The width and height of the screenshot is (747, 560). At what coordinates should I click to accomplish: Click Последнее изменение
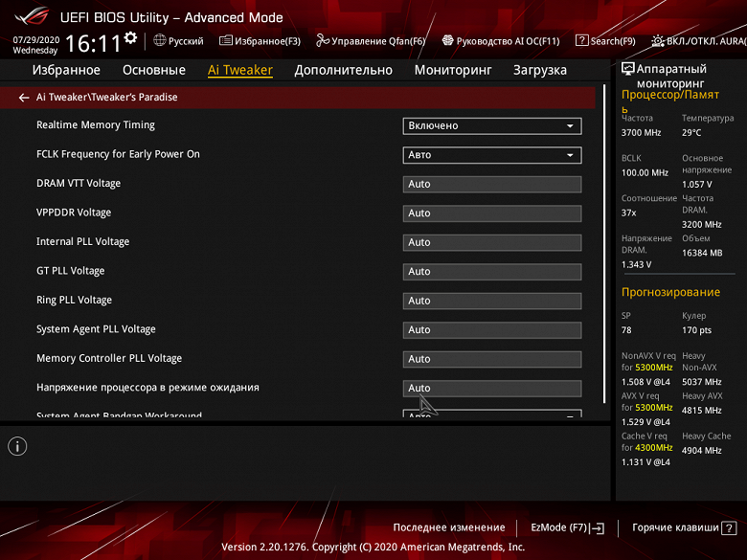[449, 527]
